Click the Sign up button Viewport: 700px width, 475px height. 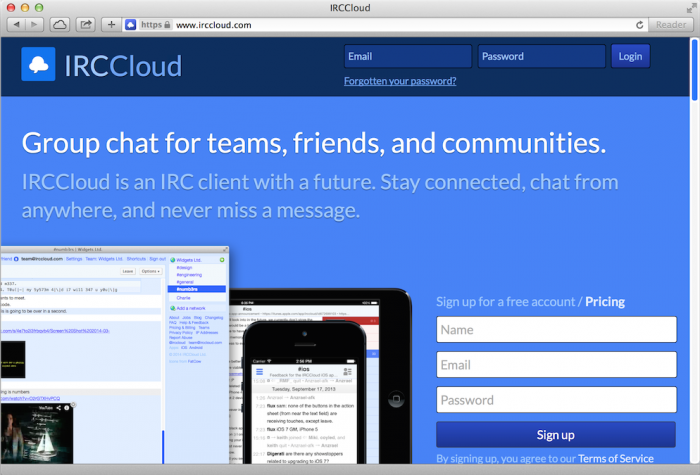(x=556, y=435)
